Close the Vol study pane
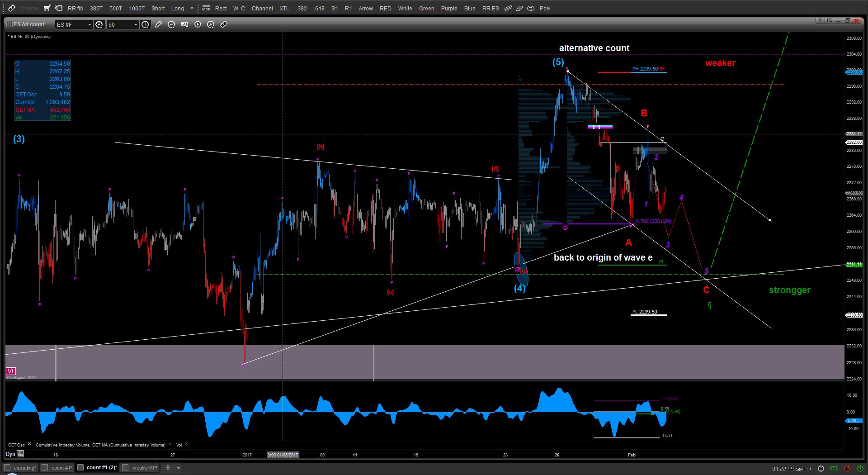The image size is (868, 475). click(186, 444)
